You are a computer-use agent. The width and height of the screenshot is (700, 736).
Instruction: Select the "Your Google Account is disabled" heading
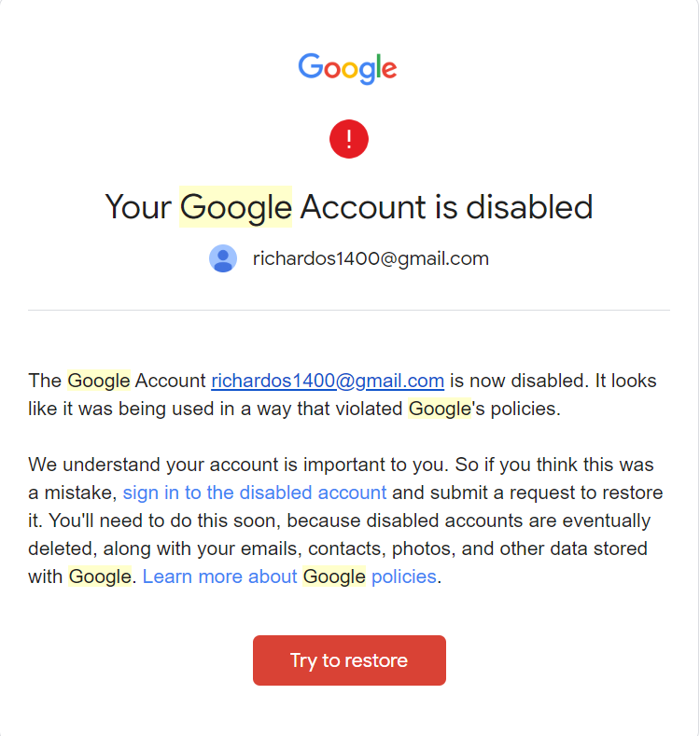[x=348, y=207]
